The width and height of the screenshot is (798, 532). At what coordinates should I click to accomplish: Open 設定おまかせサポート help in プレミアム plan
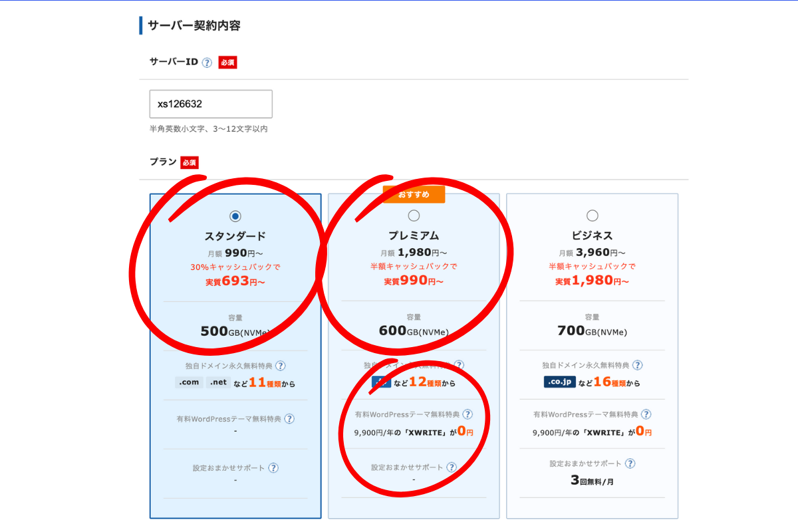click(x=452, y=467)
